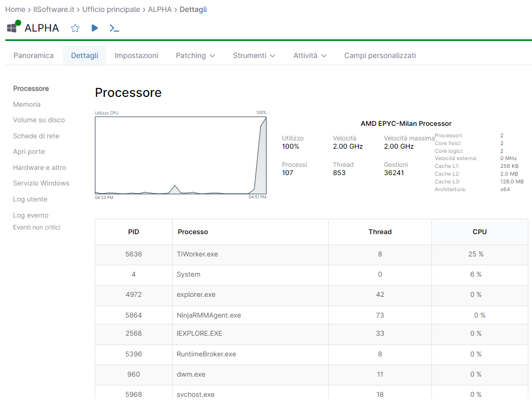This screenshot has height=402, width=532.
Task: Click the 6 % CPU value
Action: (x=475, y=274)
